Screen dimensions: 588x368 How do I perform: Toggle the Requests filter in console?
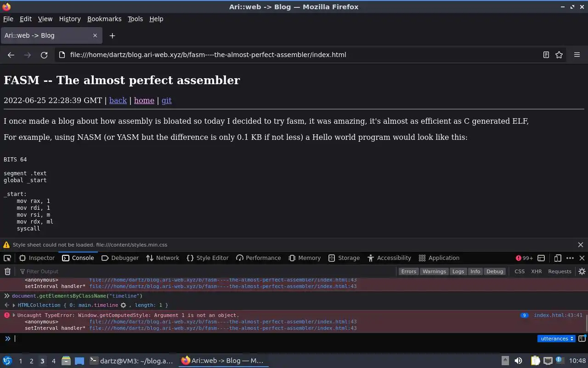point(560,271)
